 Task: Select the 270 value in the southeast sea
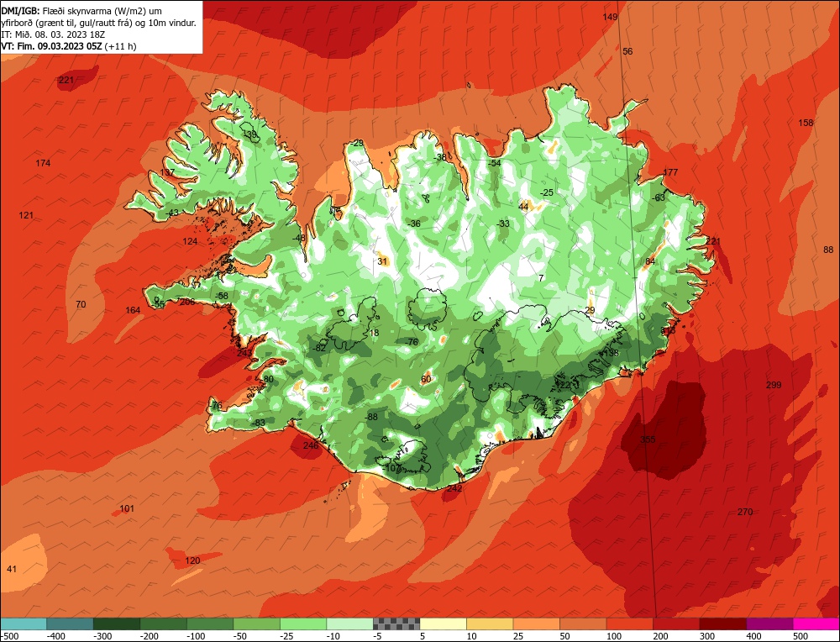(x=745, y=512)
